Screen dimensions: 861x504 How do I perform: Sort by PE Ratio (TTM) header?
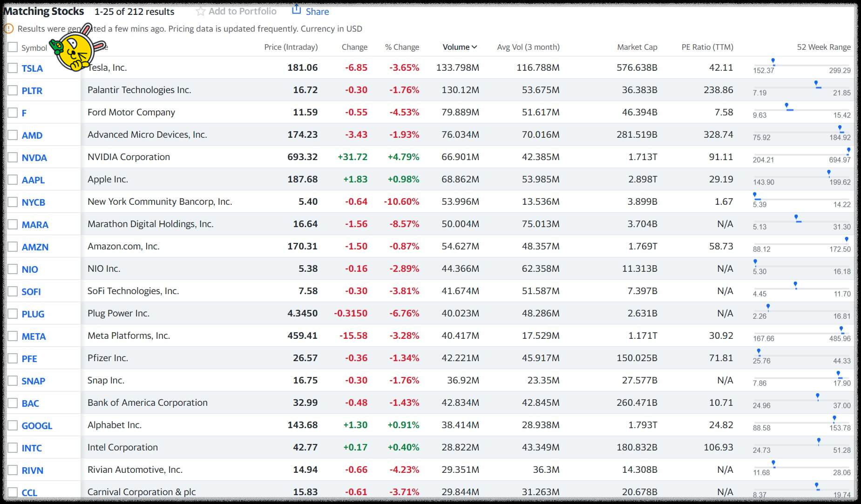click(707, 47)
